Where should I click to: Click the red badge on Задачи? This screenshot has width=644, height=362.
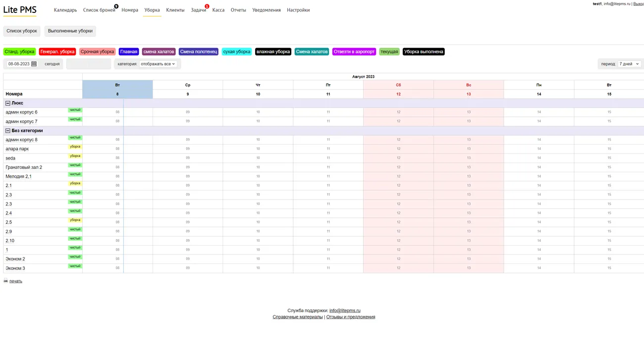click(x=207, y=6)
